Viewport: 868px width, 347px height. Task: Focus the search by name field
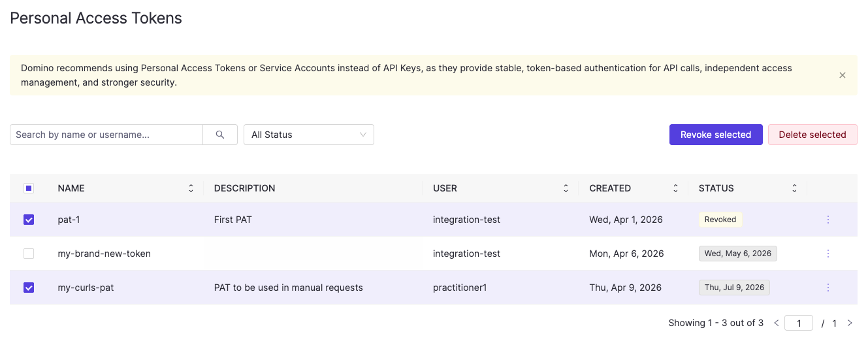[106, 135]
